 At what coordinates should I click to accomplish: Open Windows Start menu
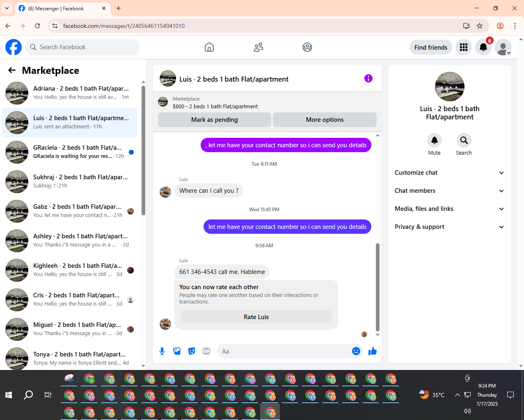(9, 395)
